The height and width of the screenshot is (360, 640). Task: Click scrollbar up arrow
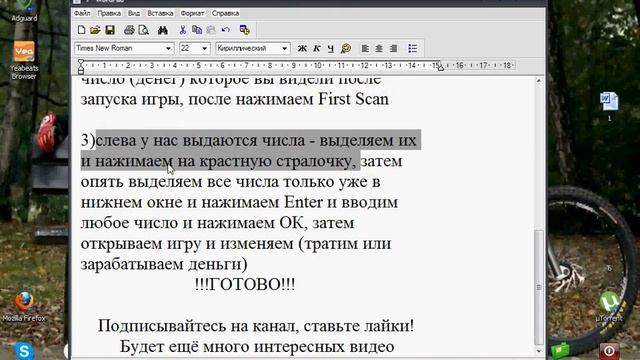539,81
